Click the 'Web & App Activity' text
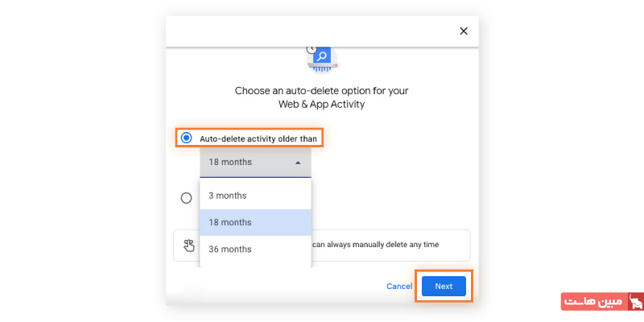This screenshot has width=644, height=322. click(x=321, y=105)
